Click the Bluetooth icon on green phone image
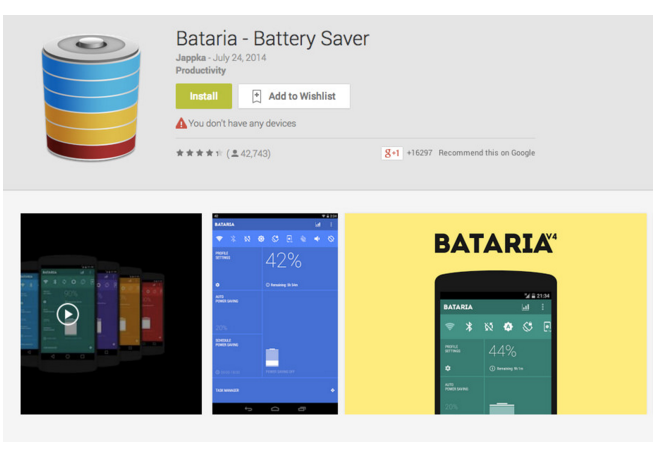Screen dimensions: 669x451 coord(469,327)
